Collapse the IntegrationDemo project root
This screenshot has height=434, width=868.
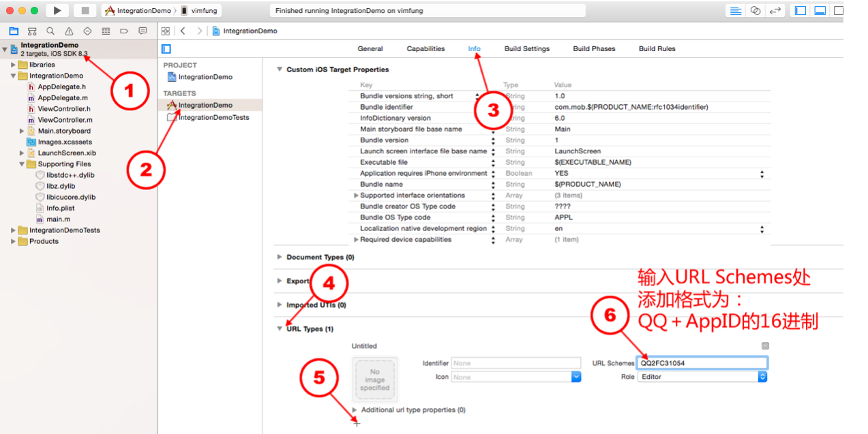coord(5,49)
